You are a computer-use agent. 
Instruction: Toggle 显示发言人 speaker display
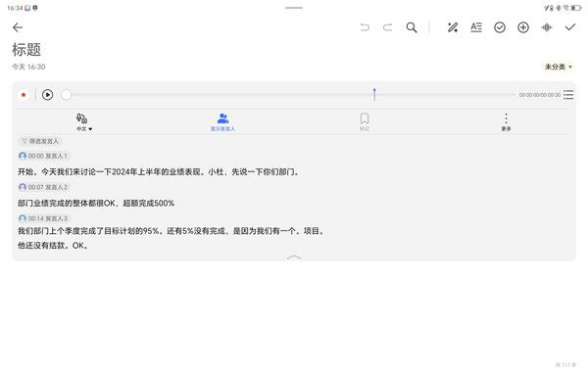coord(222,122)
